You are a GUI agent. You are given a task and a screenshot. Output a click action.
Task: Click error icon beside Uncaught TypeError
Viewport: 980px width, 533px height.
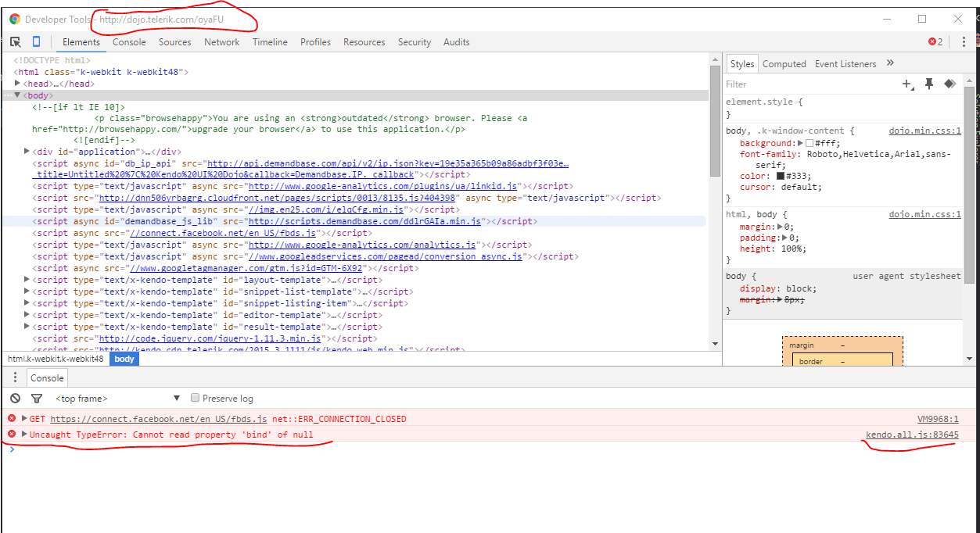(x=12, y=434)
